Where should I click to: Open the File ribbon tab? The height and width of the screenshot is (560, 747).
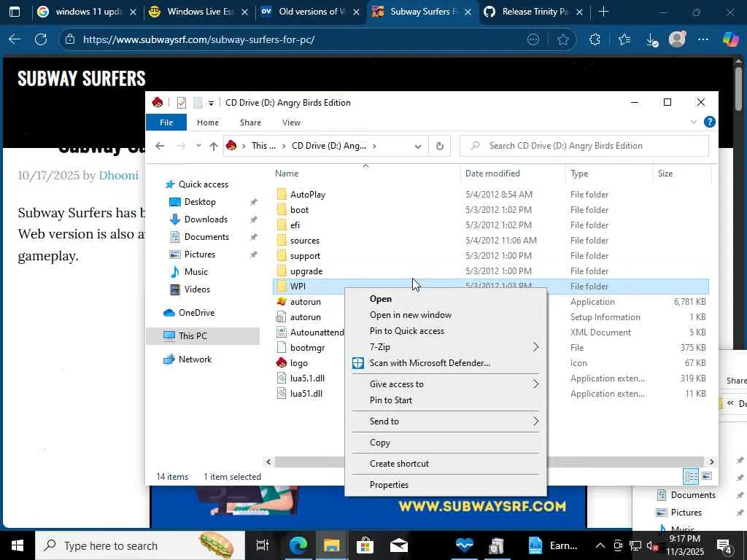(x=166, y=122)
